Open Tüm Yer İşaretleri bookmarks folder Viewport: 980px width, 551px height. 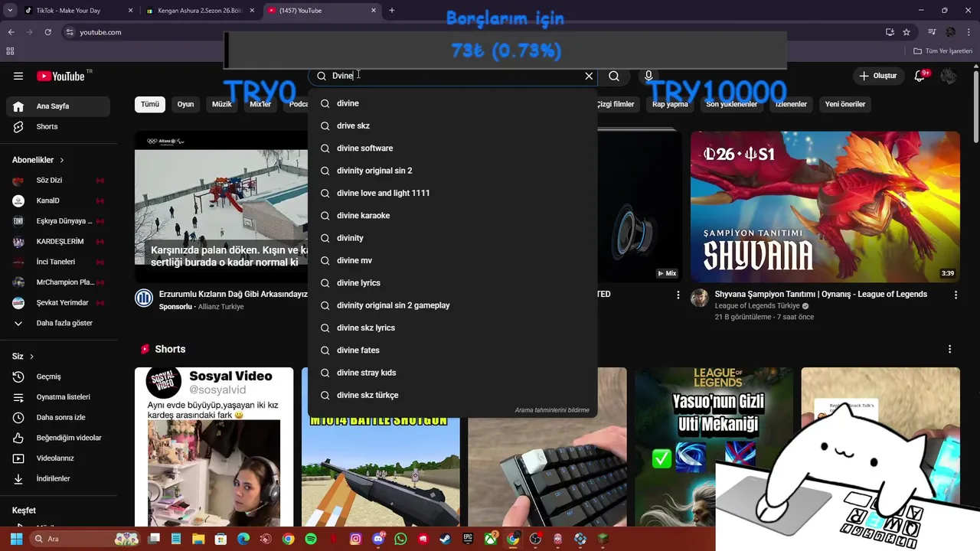tap(943, 51)
